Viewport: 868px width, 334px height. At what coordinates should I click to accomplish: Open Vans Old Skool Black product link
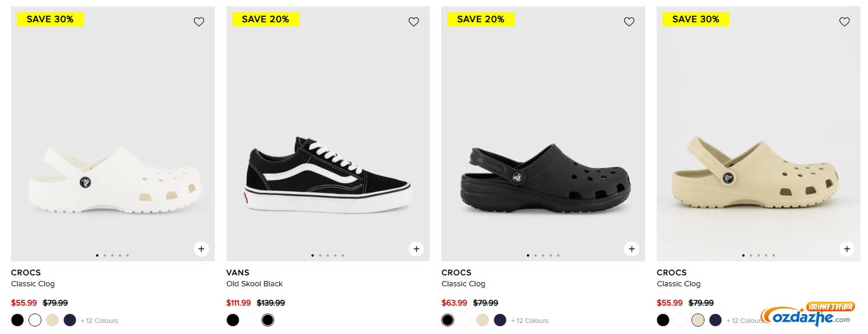tap(254, 284)
